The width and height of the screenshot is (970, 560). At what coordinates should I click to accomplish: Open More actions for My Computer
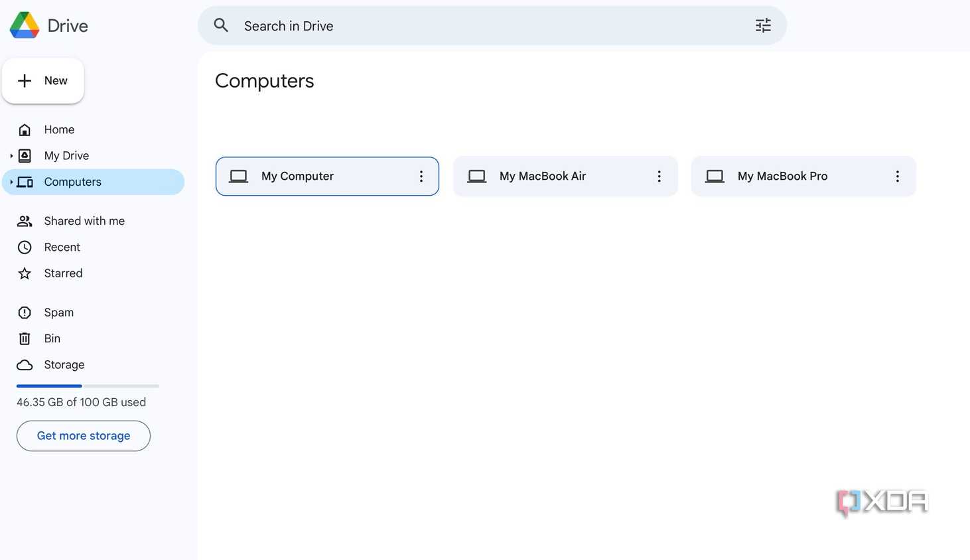click(x=421, y=176)
